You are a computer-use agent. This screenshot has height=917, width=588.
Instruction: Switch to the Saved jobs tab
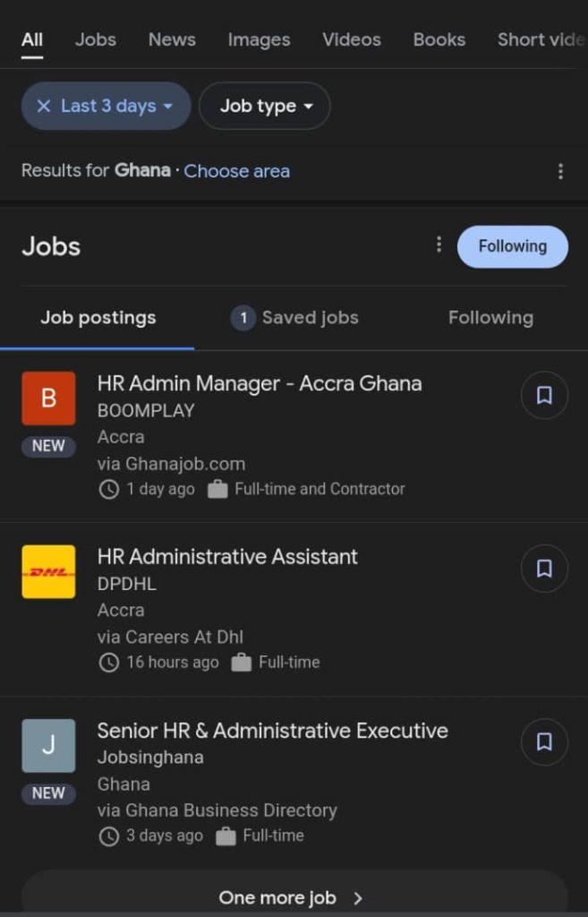coord(294,318)
